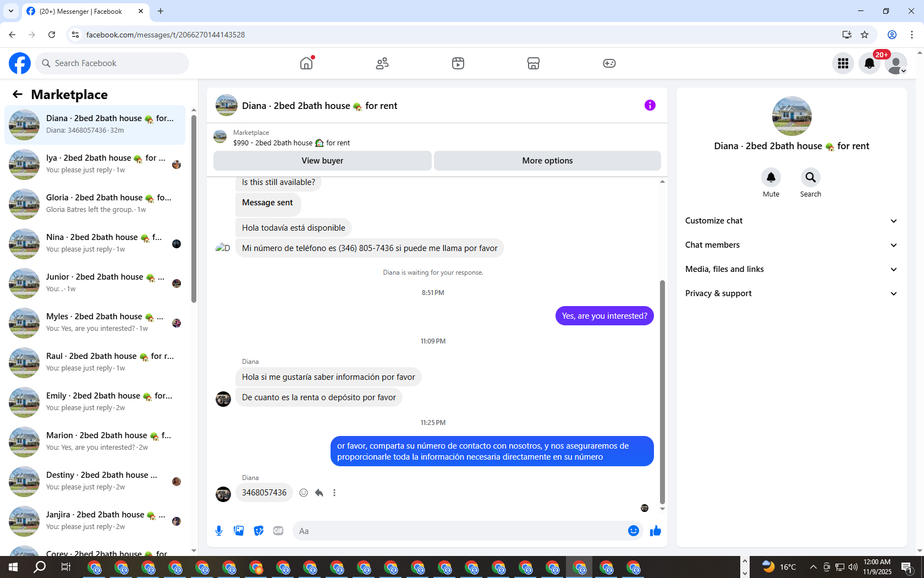924x578 pixels.
Task: Open Diana's chat header name
Action: (320, 106)
